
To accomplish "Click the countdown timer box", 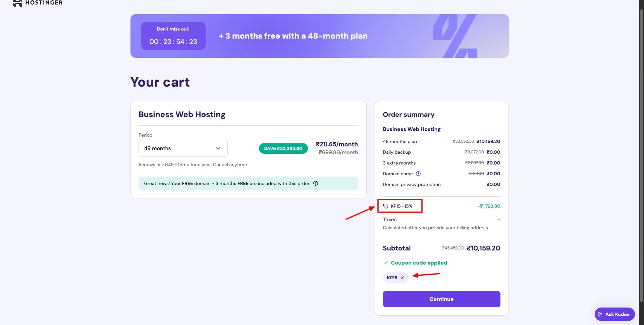I will coord(173,36).
